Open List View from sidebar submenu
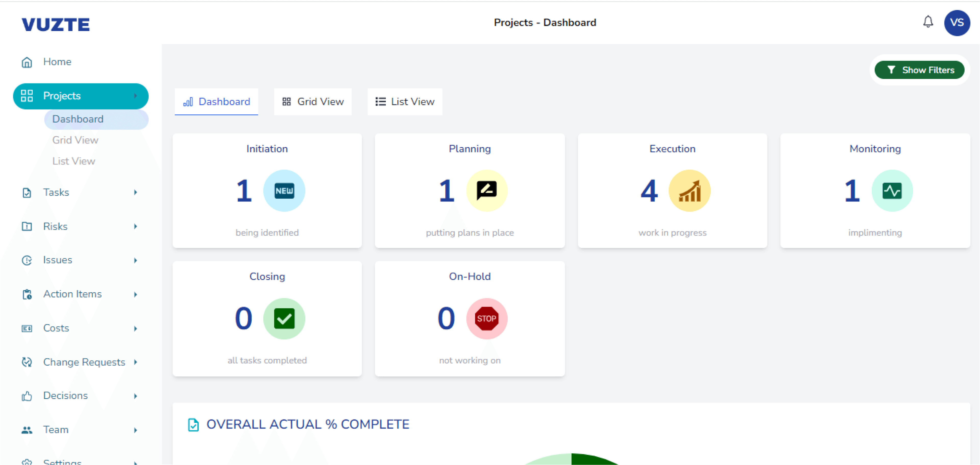The image size is (980, 465). coord(73,161)
